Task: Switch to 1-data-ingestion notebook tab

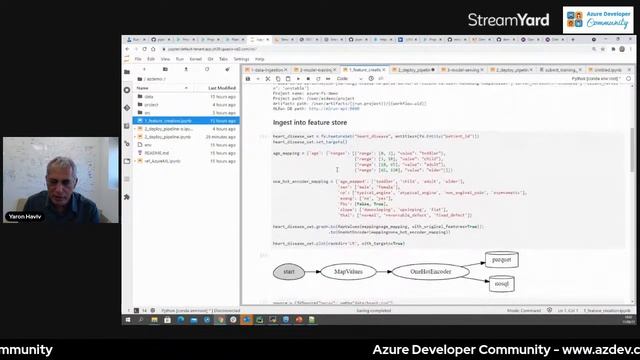Action: pyautogui.click(x=266, y=70)
